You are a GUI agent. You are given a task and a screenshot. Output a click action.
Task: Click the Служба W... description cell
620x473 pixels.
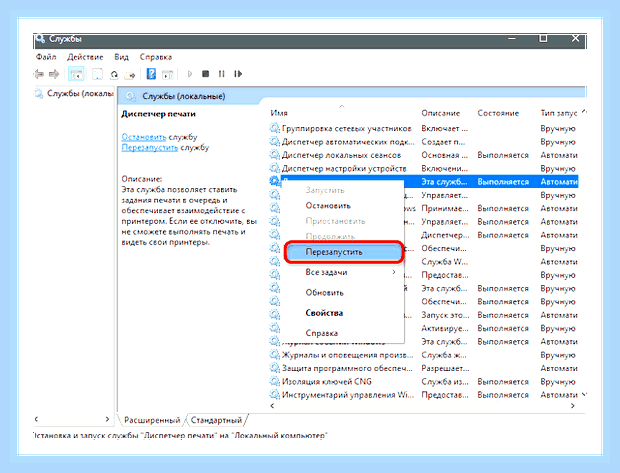pos(445,261)
